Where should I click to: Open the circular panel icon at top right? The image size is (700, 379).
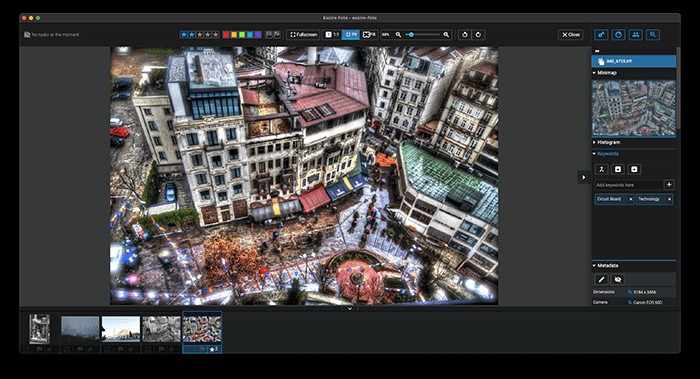(x=618, y=35)
